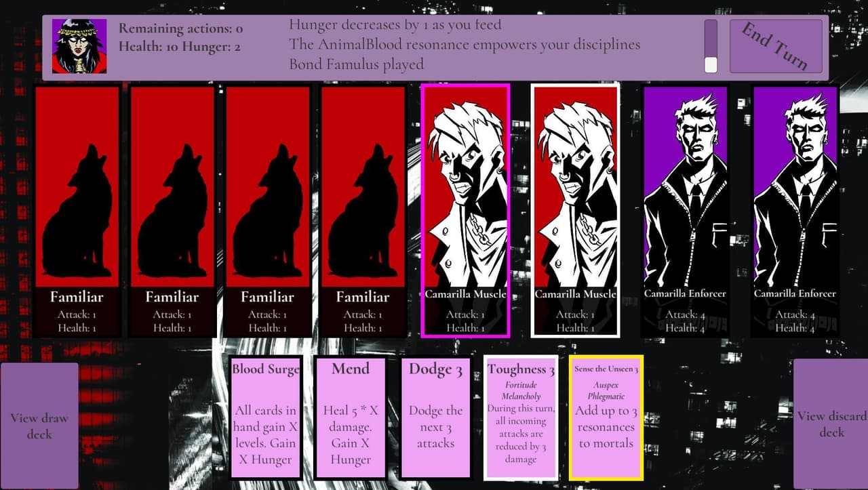The width and height of the screenshot is (868, 490).
Task: Attack the left Camarilla Enforcer card
Action: point(685,211)
